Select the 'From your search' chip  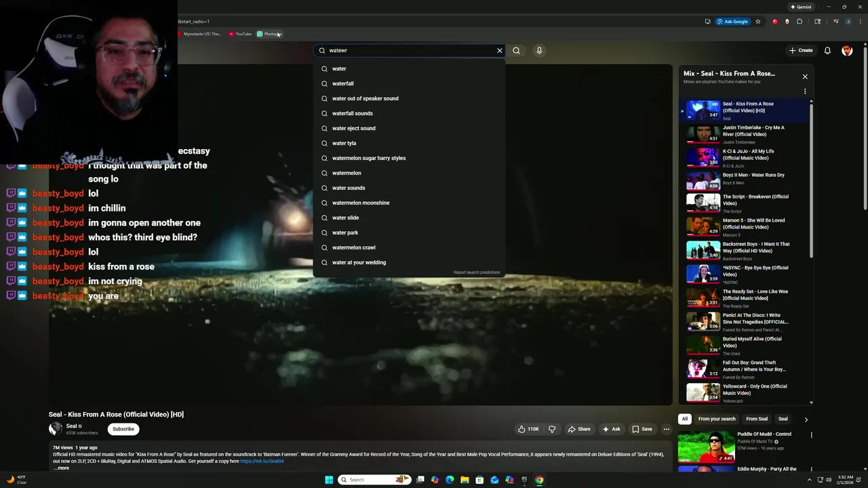coord(717,419)
